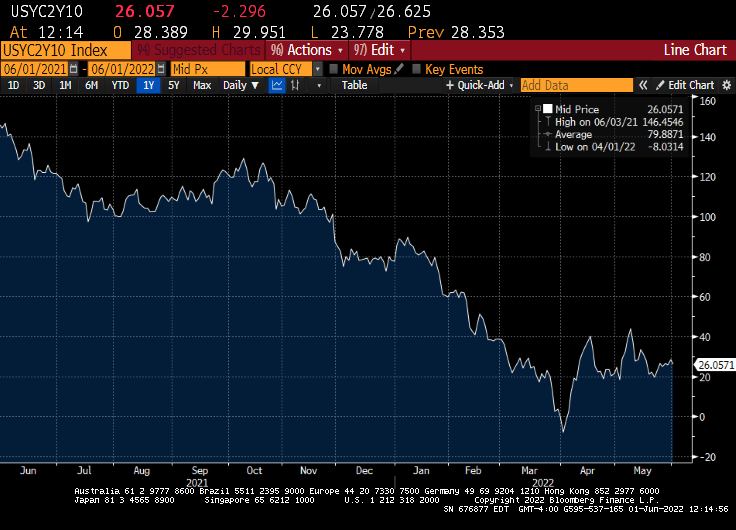Click Edit Chart pencil button

coord(691,86)
